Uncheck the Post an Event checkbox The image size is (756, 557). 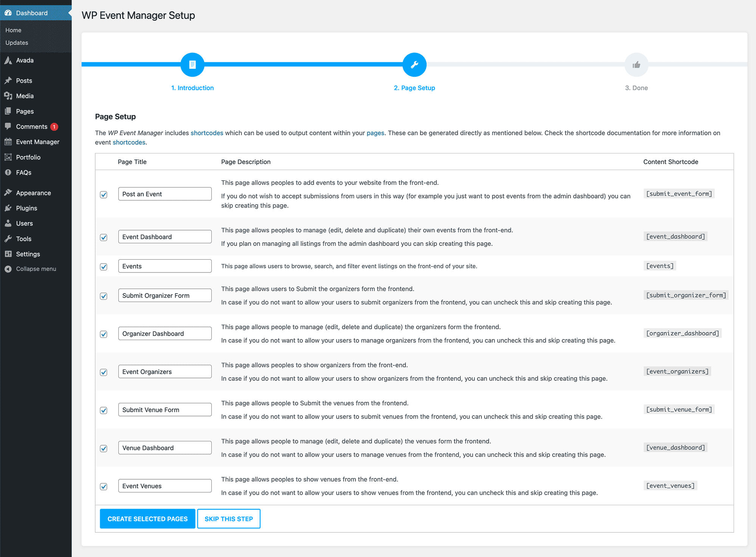click(x=104, y=195)
